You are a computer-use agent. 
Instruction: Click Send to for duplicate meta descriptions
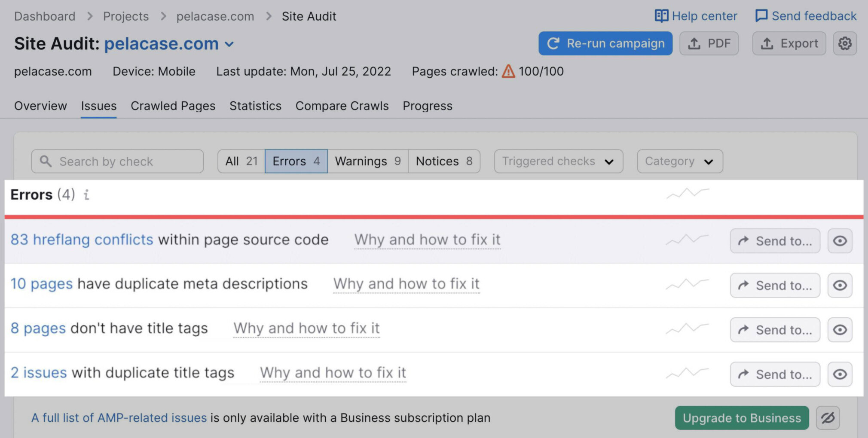775,286
